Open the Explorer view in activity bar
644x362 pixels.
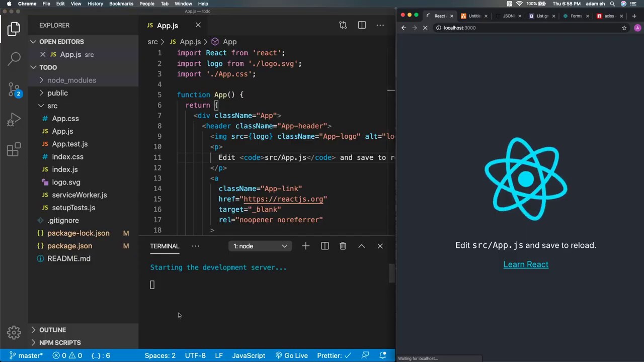coord(14,29)
